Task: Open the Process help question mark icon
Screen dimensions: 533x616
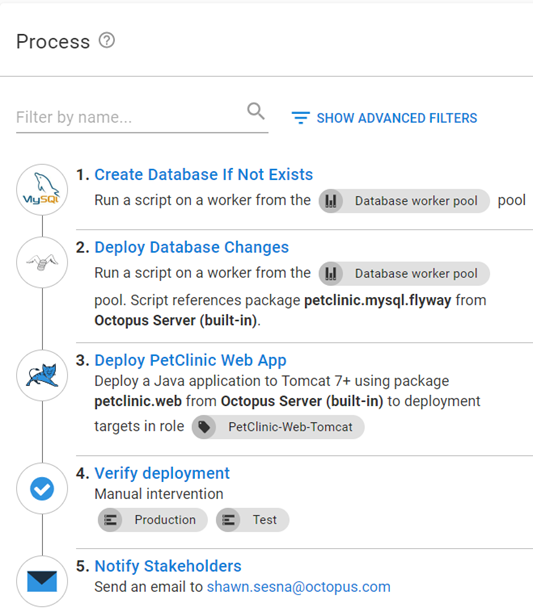Action: click(x=106, y=40)
